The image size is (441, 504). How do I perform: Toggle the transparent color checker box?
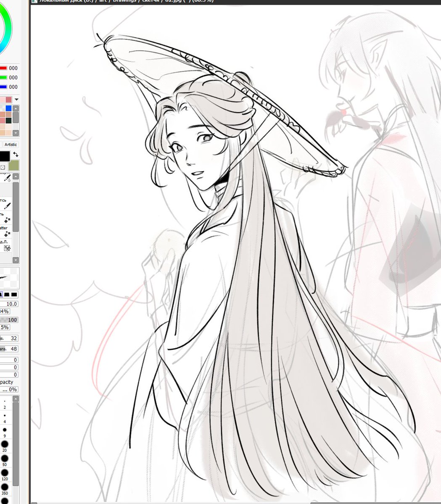[x=3, y=167]
